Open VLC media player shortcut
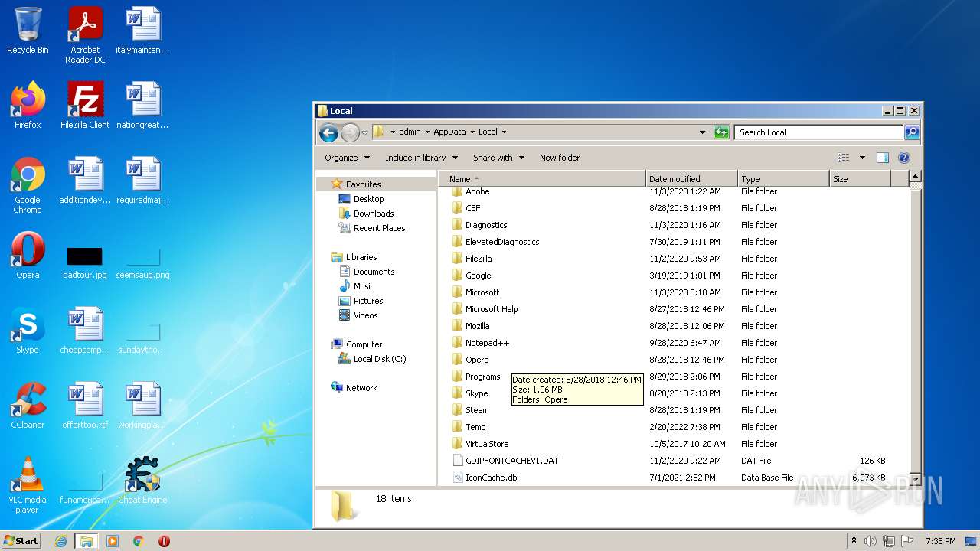The height and width of the screenshot is (551, 980). pos(28,486)
